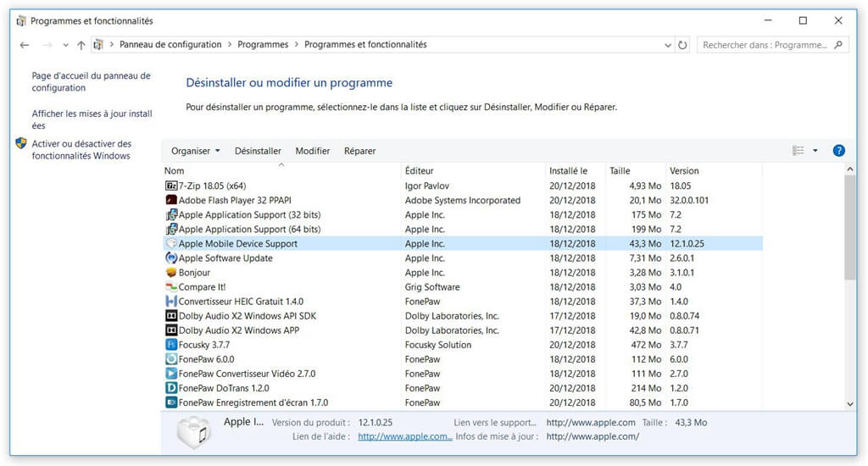Click the FonePaw DoTrans icon
Screen dimensions: 868x466
click(171, 387)
